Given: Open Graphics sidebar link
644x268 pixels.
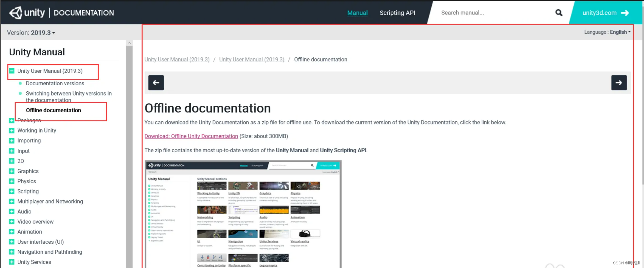Looking at the screenshot, I should coord(28,171).
